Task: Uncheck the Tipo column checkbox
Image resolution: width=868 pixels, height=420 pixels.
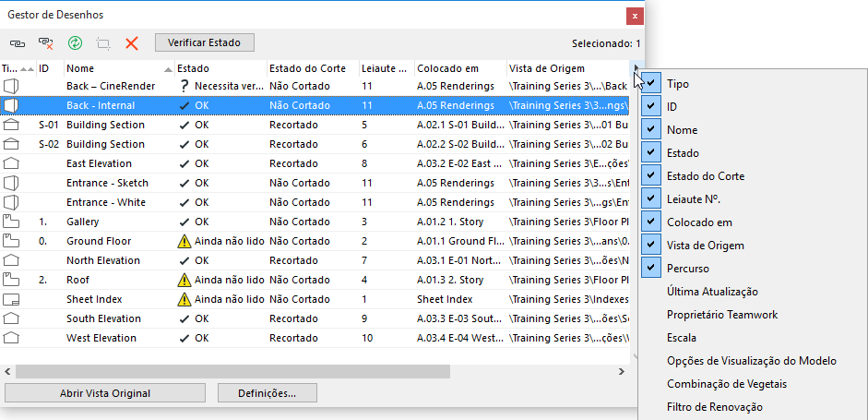Action: 651,84
